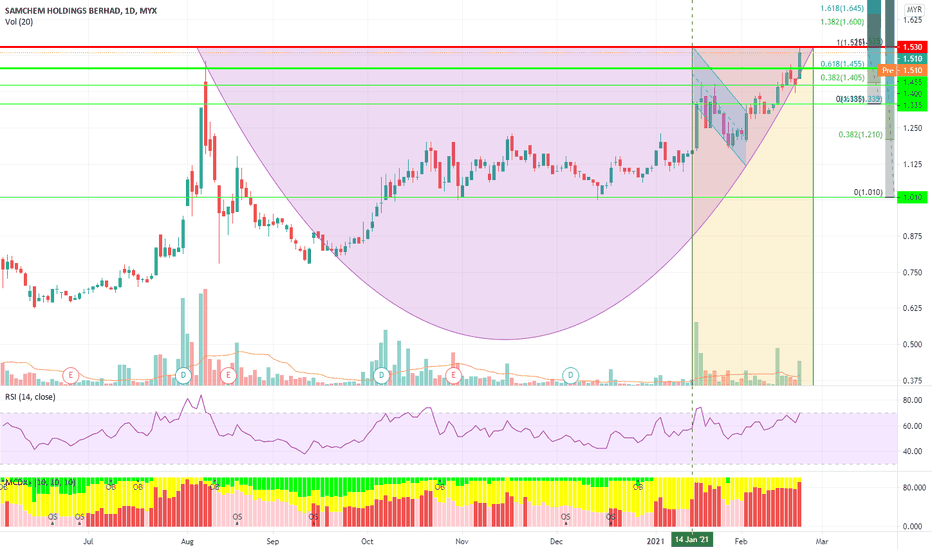Click the 0(1.010) Fibonacci label

(x=868, y=192)
